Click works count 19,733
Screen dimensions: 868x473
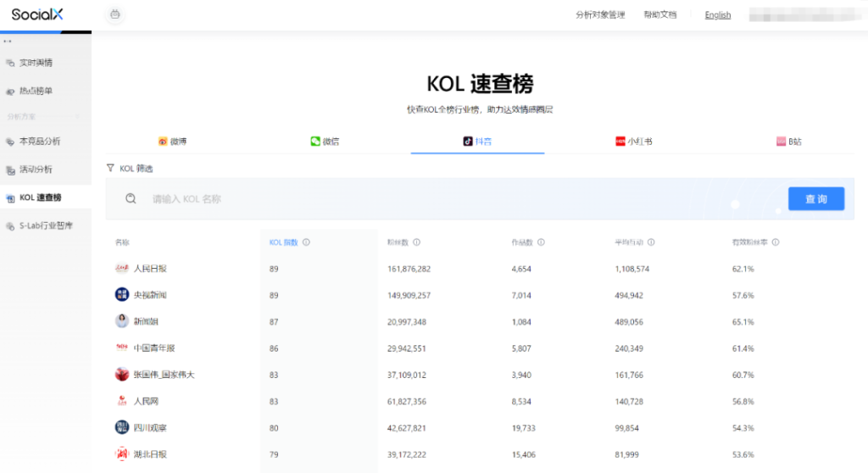(523, 428)
